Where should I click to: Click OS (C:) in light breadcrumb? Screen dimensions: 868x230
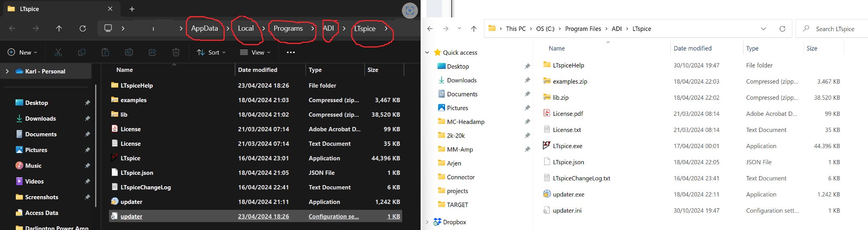tap(545, 29)
